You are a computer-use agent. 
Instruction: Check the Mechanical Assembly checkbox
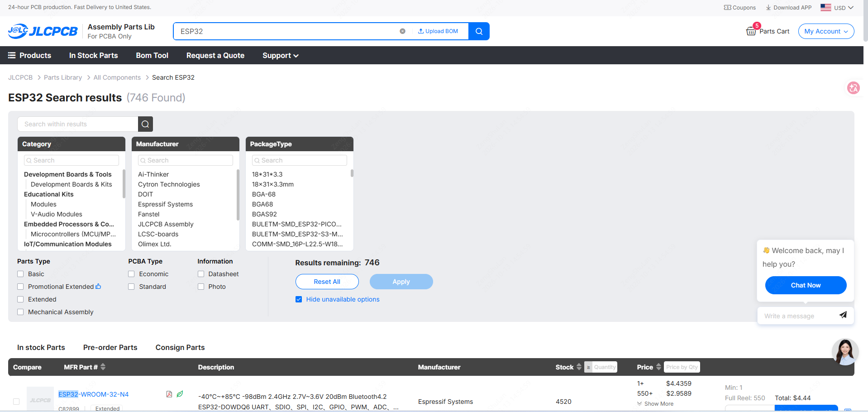tap(20, 312)
